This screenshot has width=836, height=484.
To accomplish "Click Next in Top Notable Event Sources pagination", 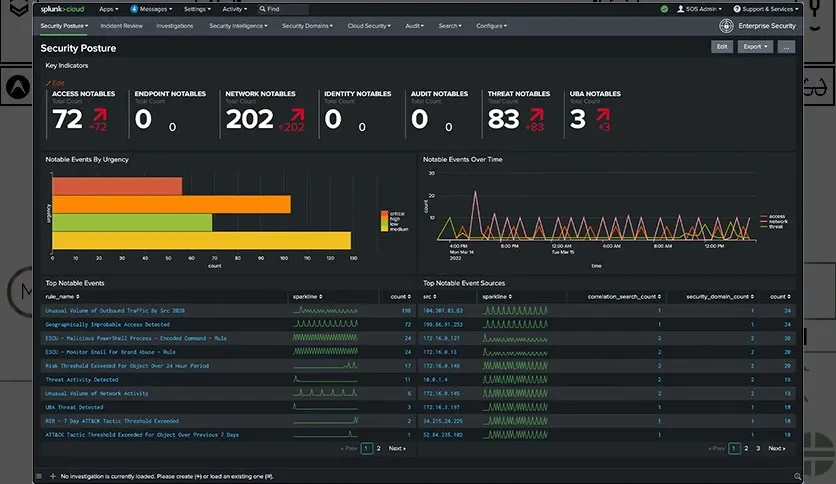I will 777,449.
